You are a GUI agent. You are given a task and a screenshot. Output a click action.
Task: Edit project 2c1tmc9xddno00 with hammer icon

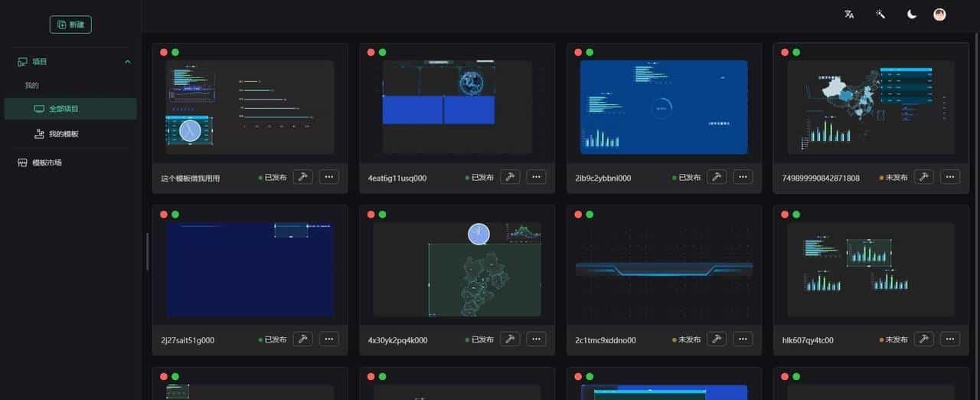click(x=717, y=339)
